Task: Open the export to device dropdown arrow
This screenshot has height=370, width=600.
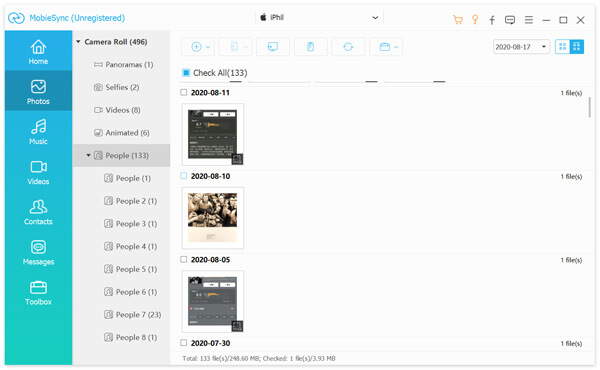Action: point(245,47)
